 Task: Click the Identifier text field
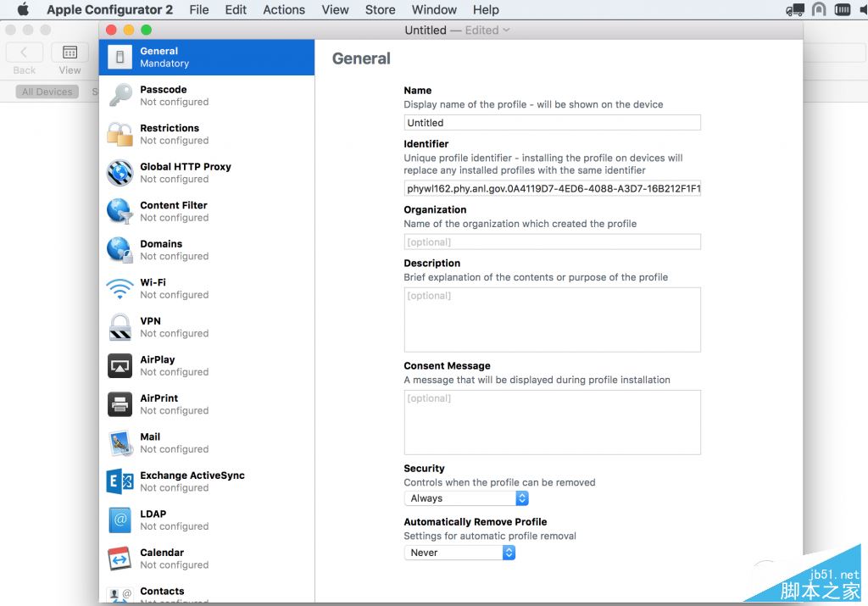pyautogui.click(x=552, y=188)
